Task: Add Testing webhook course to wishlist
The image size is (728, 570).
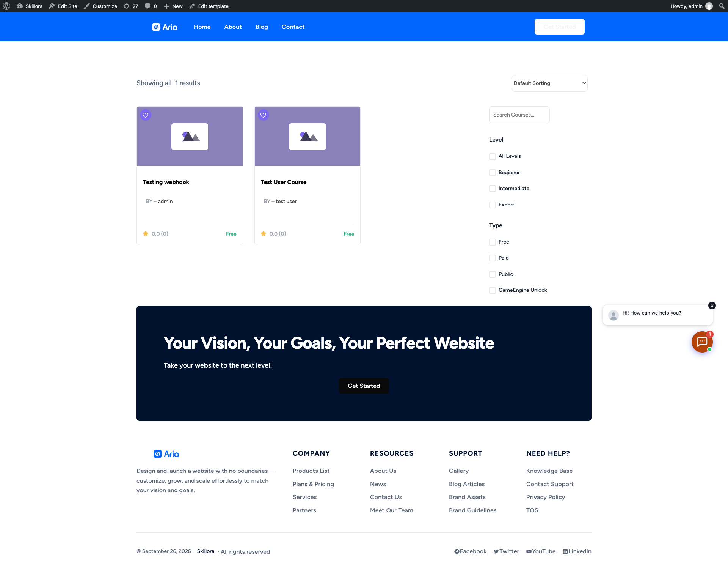Action: [146, 115]
